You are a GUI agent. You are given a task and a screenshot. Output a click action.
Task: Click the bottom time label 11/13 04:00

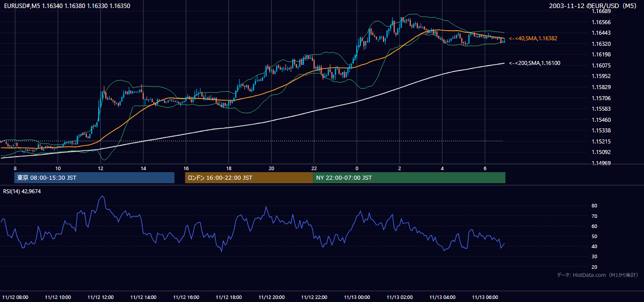[442, 296]
